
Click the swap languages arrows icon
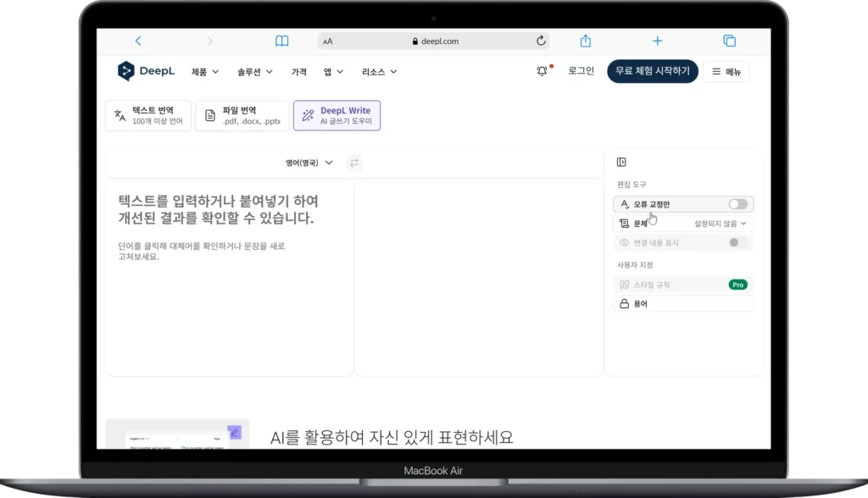354,162
